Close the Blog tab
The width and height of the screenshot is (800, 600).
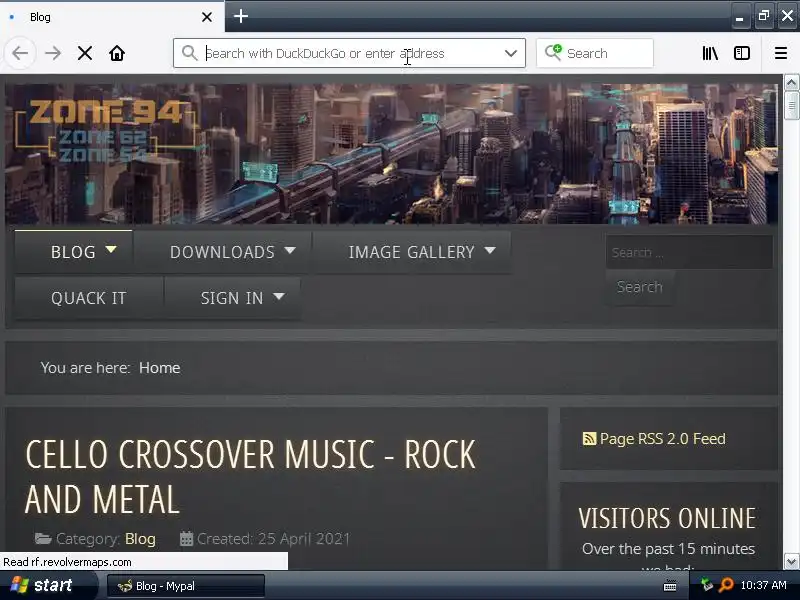[x=207, y=17]
